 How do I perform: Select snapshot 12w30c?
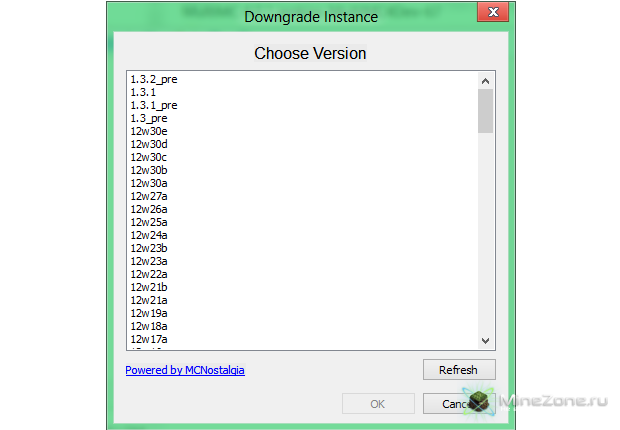coord(149,157)
